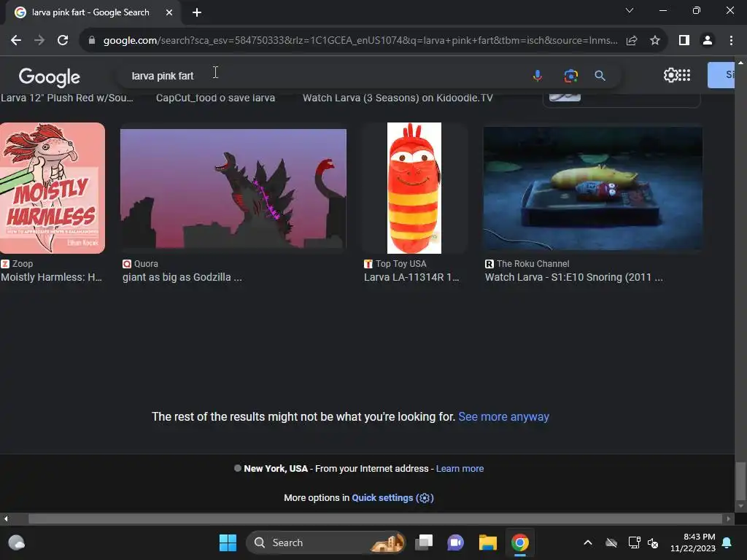
Task: Open the Chat app on taskbar
Action: pos(455,542)
